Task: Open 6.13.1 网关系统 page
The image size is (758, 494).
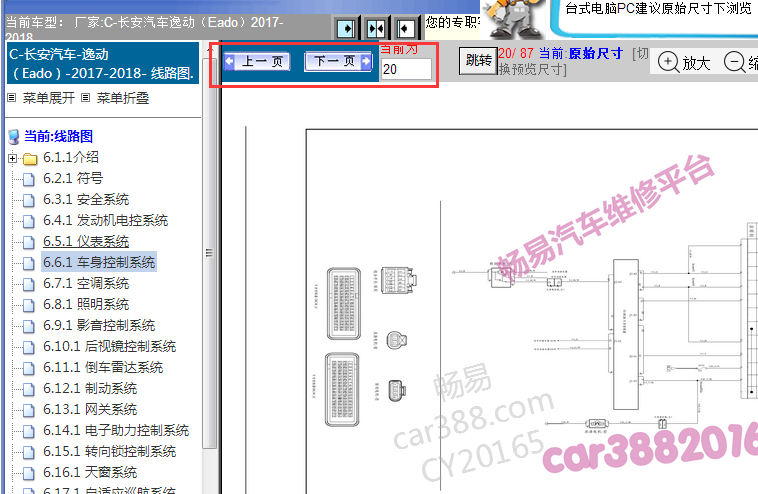Action: 90,409
